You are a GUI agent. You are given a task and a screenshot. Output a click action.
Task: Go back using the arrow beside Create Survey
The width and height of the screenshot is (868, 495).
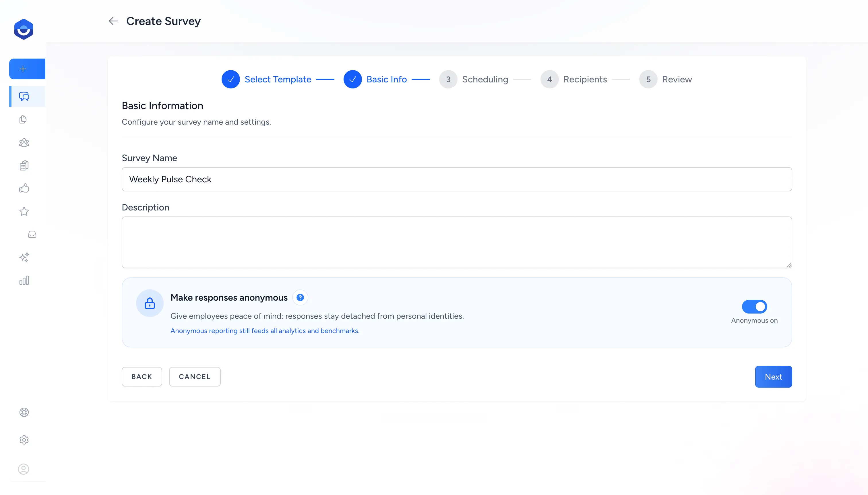[113, 21]
